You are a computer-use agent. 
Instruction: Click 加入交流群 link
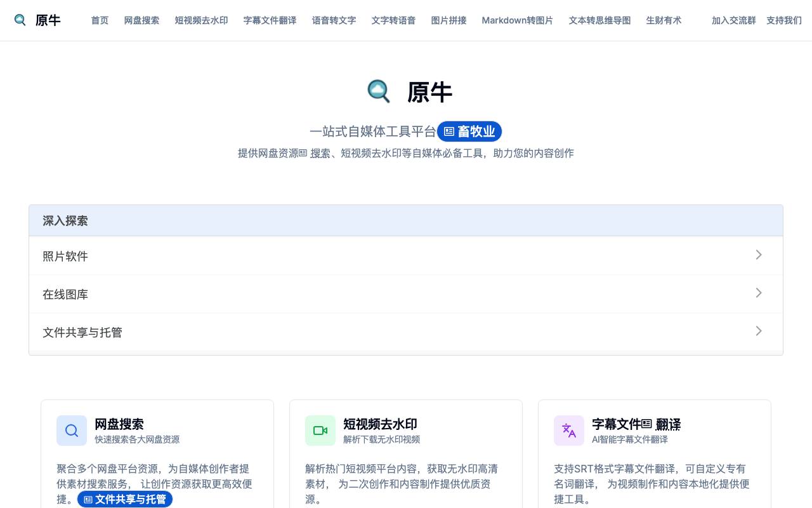734,20
